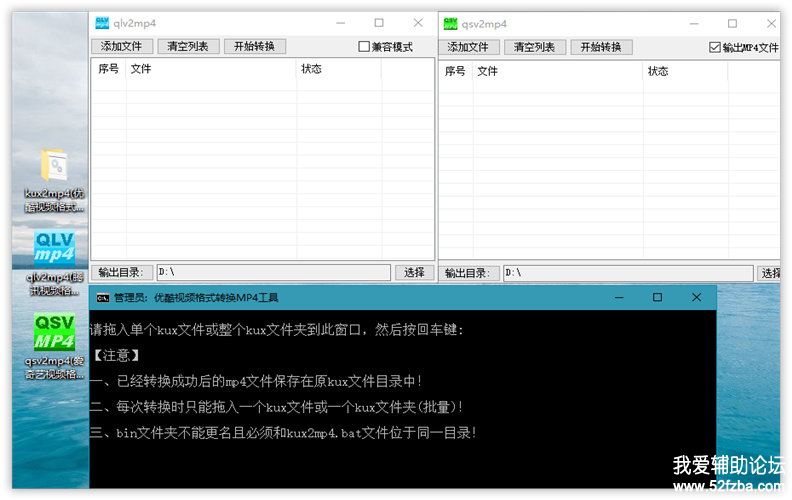Click the console window title bar icon

pyautogui.click(x=102, y=297)
